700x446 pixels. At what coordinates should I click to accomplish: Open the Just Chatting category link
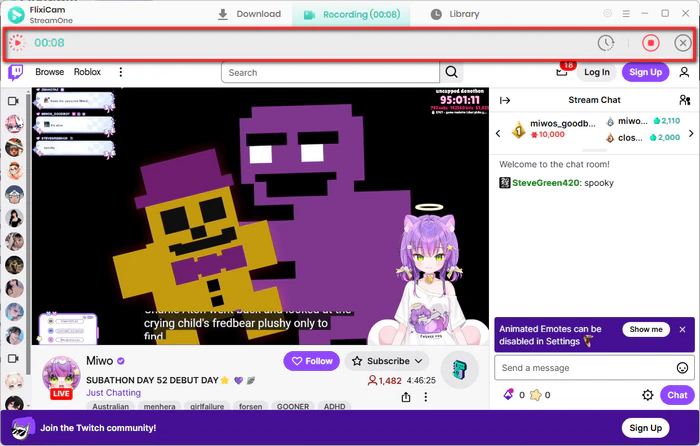click(x=113, y=393)
